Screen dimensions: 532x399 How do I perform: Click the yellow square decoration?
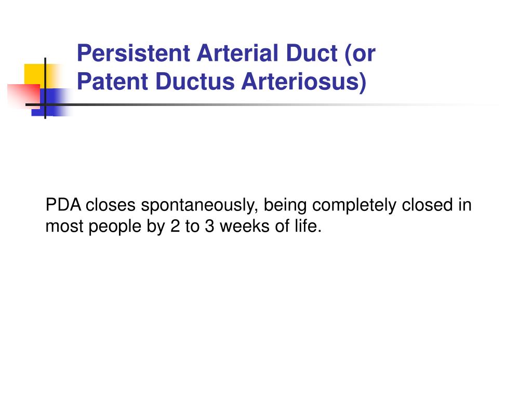[x=33, y=73]
